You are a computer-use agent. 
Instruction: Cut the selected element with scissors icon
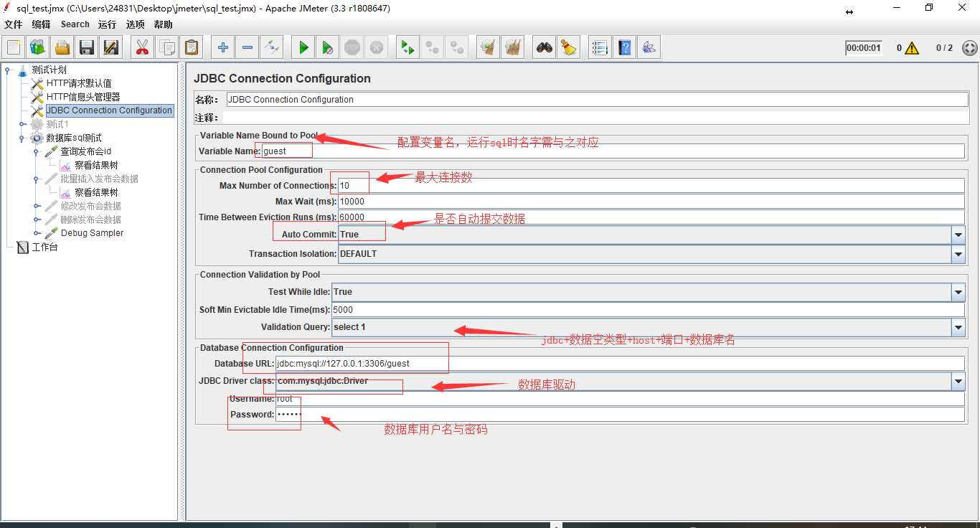[142, 47]
